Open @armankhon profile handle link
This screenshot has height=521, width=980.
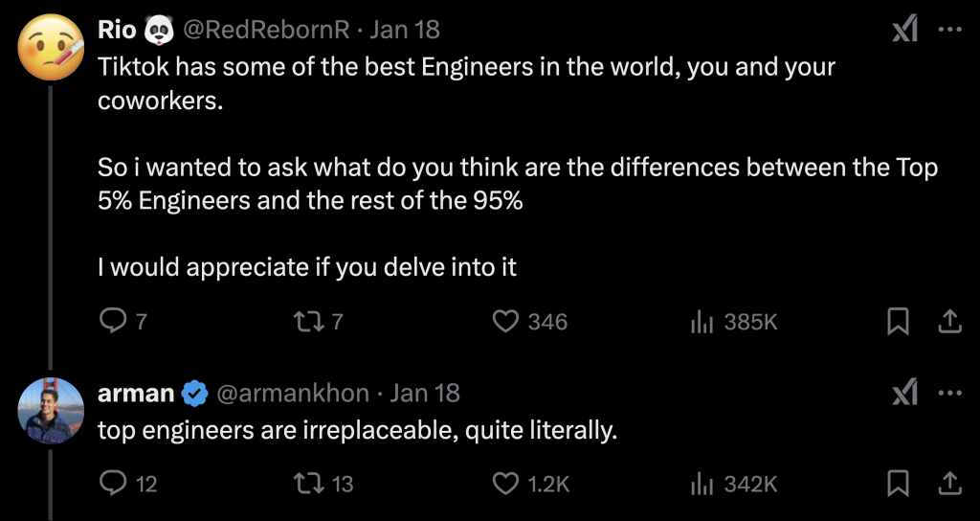click(293, 393)
